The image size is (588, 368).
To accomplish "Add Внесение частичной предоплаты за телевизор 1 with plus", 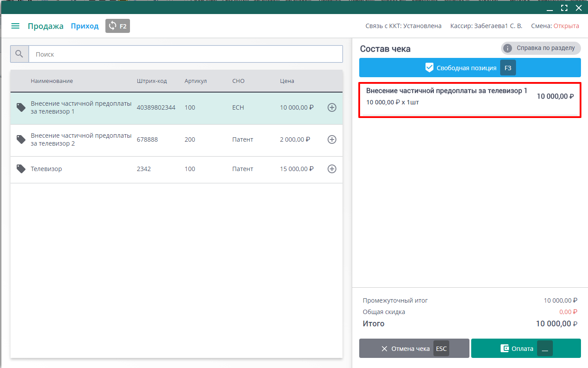I will [332, 107].
